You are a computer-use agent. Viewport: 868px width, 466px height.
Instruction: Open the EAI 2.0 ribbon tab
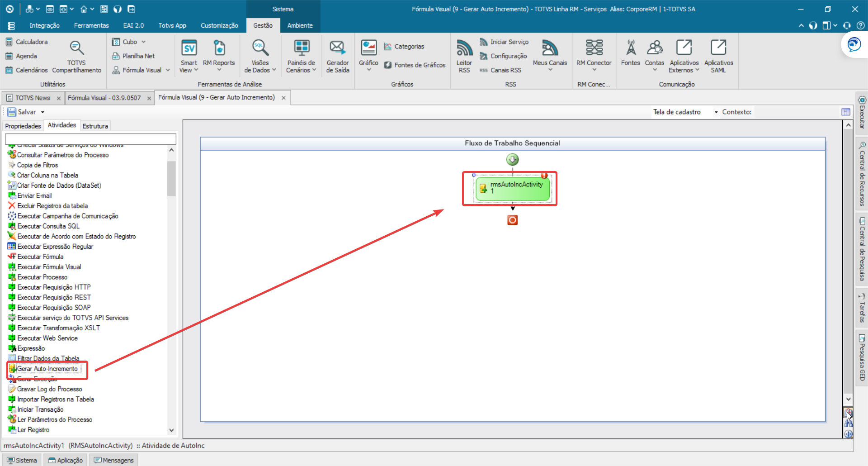coord(133,25)
